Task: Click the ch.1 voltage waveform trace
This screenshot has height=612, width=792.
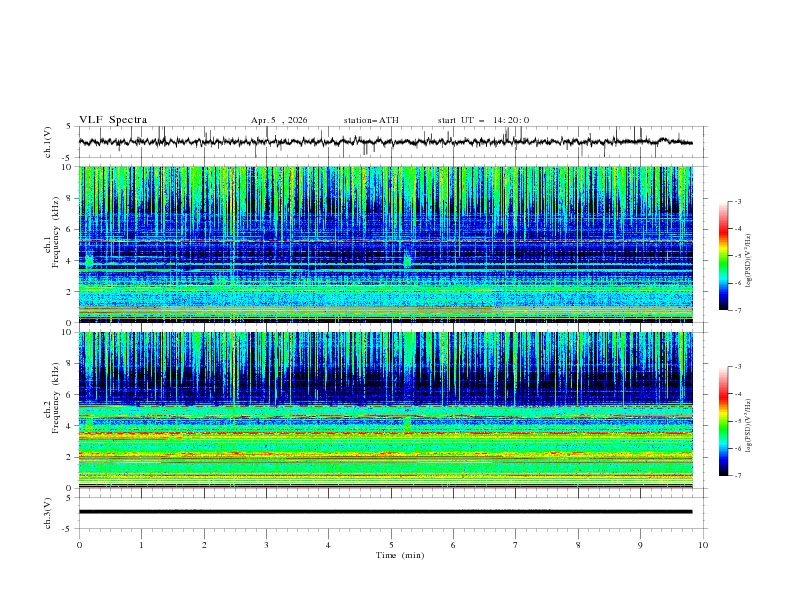Action: click(x=385, y=142)
